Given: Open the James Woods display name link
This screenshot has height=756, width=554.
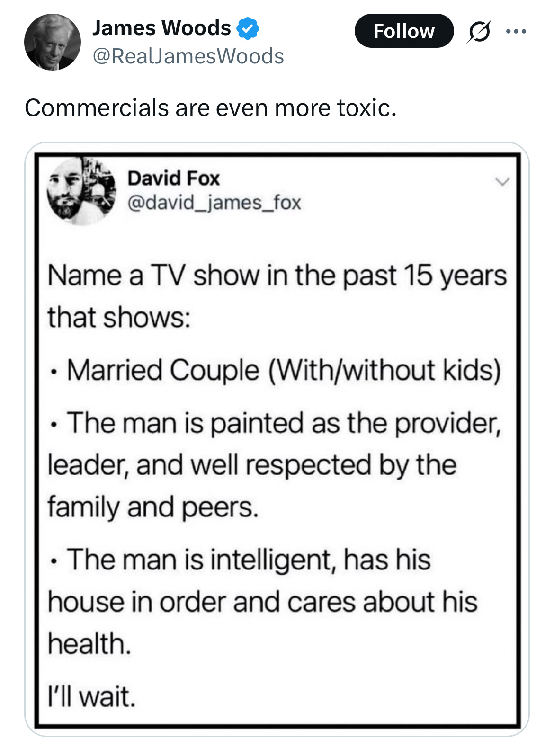Looking at the screenshot, I should [161, 28].
